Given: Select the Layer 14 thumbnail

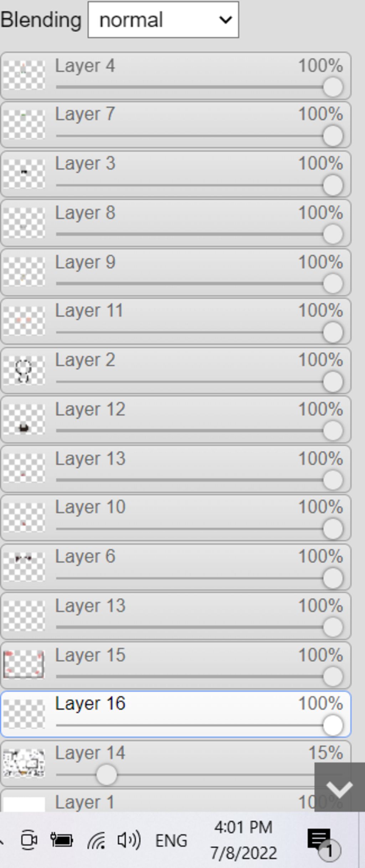Looking at the screenshot, I should [24, 763].
